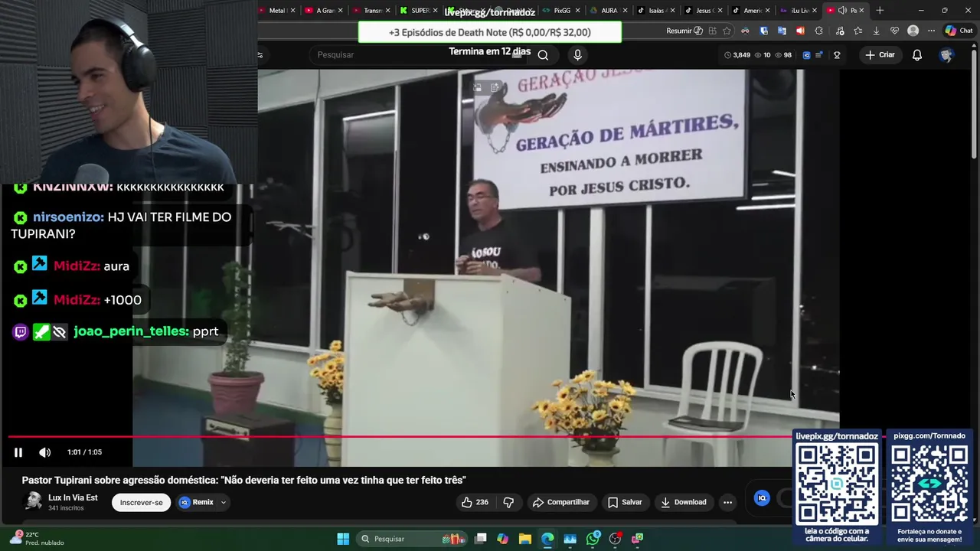Image resolution: width=980 pixels, height=551 pixels.
Task: Dislike the video with thumbs-down icon
Action: tap(508, 502)
